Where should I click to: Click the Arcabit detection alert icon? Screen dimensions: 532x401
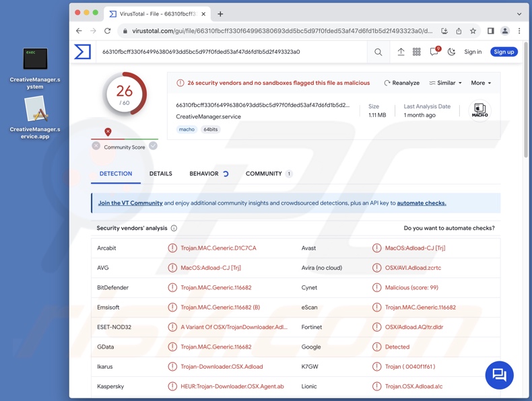[x=172, y=248]
